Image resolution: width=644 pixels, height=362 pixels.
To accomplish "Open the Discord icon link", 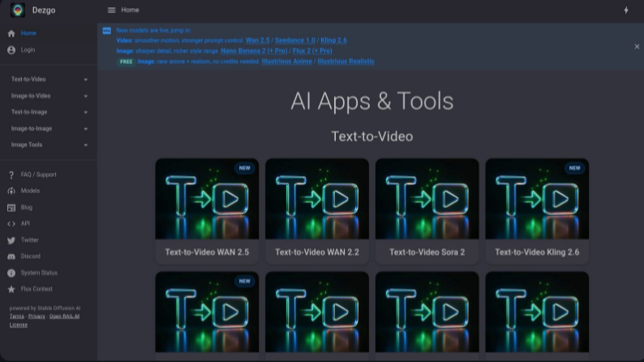I will coord(11,256).
